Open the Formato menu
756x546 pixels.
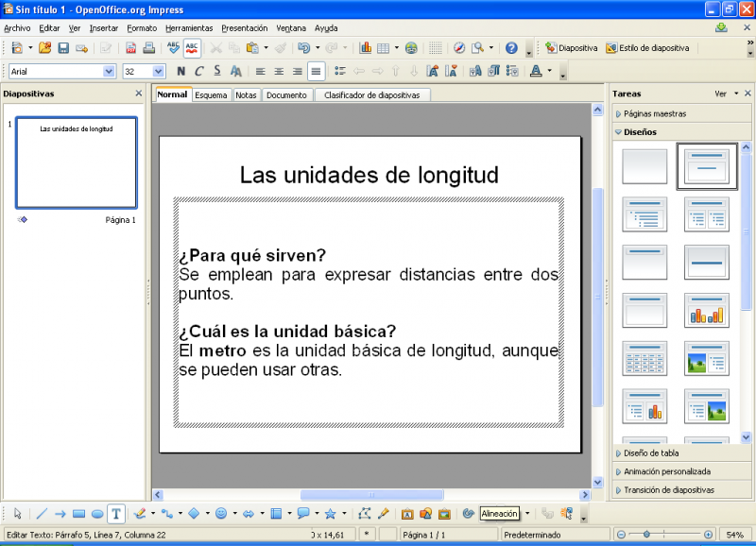coord(142,28)
